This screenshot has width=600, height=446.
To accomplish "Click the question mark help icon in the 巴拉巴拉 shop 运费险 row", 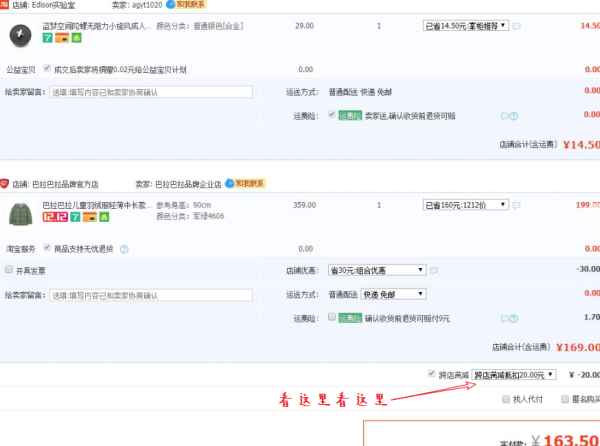I will (x=514, y=318).
